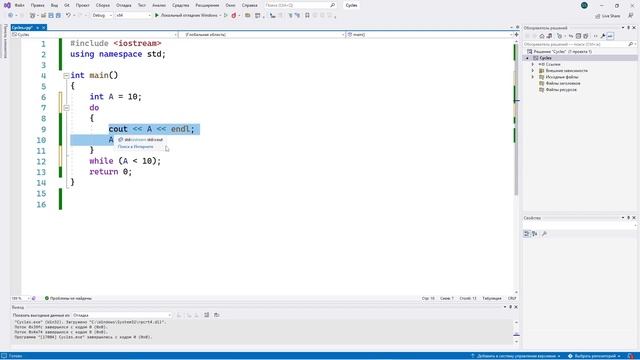The image size is (640, 360).
Task: Open the Расширения menu
Action: click(x=207, y=5)
